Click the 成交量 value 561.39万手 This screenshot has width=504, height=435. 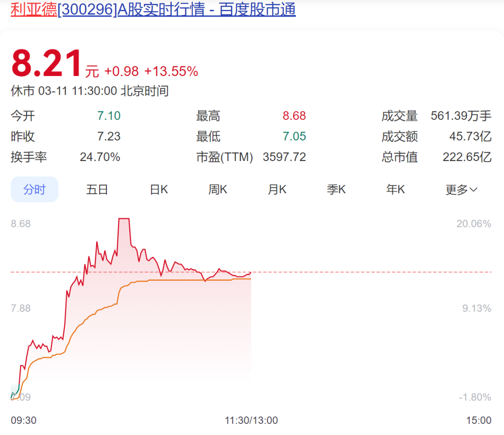(461, 116)
